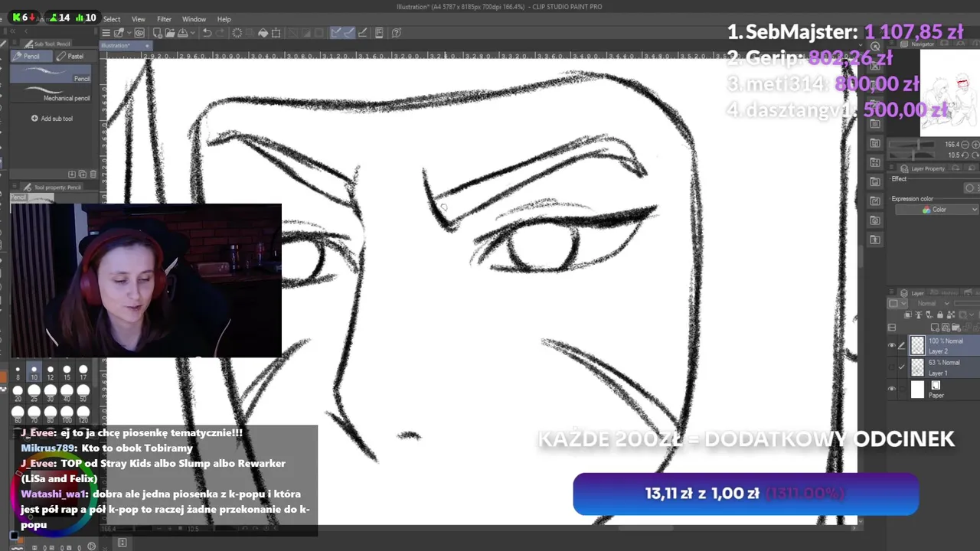
Task: Click the zoom out minus icon in Navigator
Action: tap(965, 145)
